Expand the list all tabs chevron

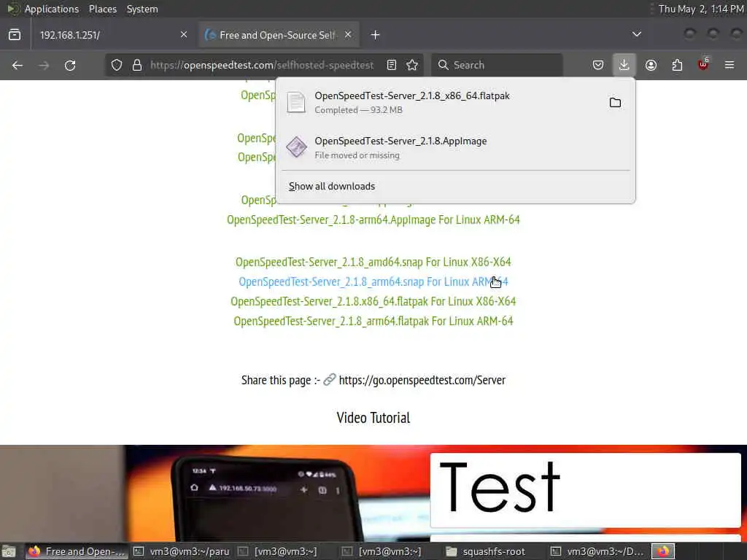(x=636, y=34)
